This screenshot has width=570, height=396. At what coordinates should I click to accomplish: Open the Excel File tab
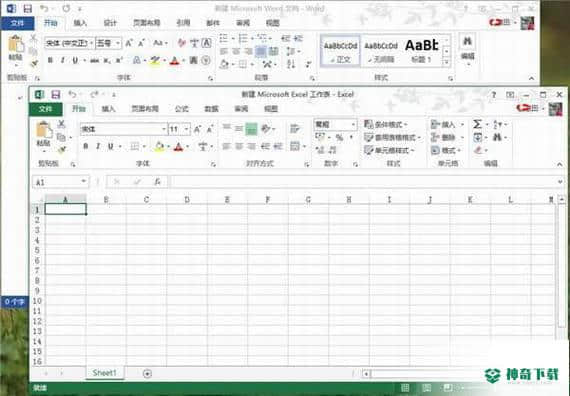pos(46,109)
